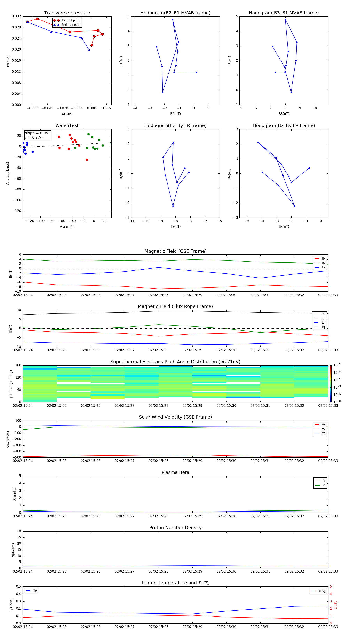This screenshot has width=351, height=644.
Task: Click the 'Vsw(km/s)' axis label
Action: [8, 439]
